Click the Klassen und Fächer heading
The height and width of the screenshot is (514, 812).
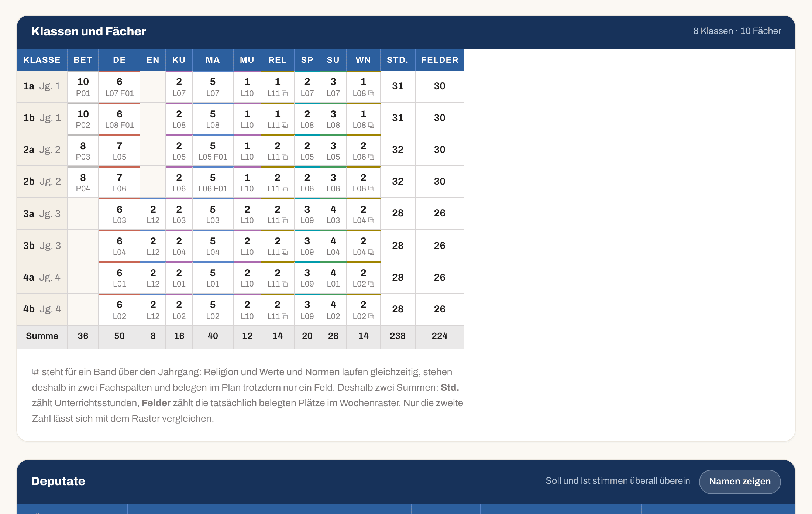pos(89,31)
